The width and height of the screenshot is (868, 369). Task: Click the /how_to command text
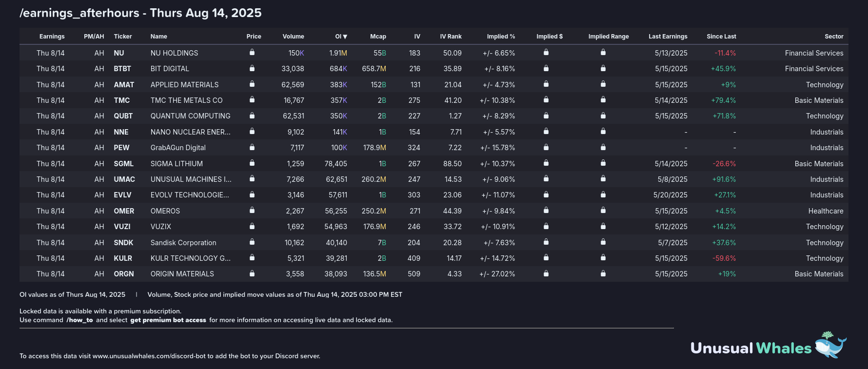pos(79,320)
